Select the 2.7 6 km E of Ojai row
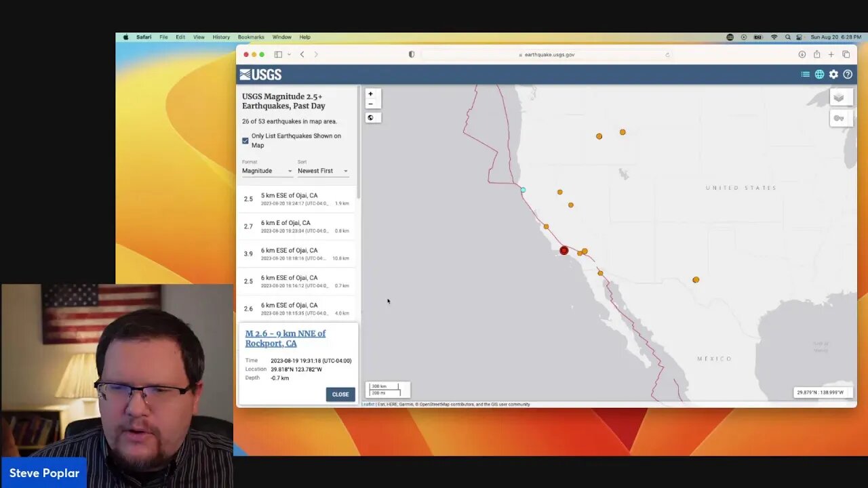 [x=296, y=226]
